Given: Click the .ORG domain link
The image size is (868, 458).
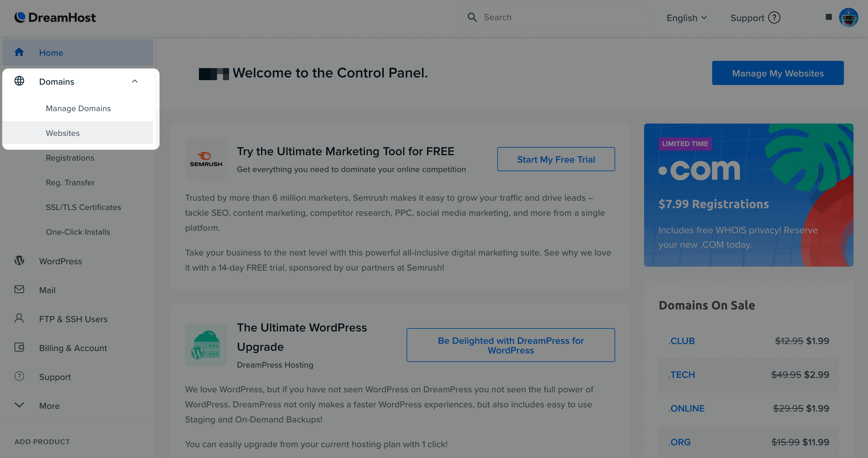Looking at the screenshot, I should click(x=679, y=442).
